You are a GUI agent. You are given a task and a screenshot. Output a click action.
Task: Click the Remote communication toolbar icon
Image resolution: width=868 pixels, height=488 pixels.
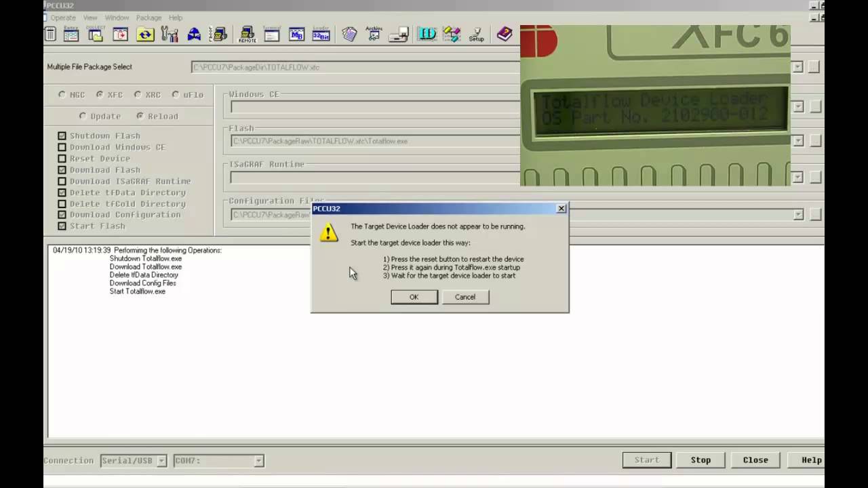[x=248, y=35]
